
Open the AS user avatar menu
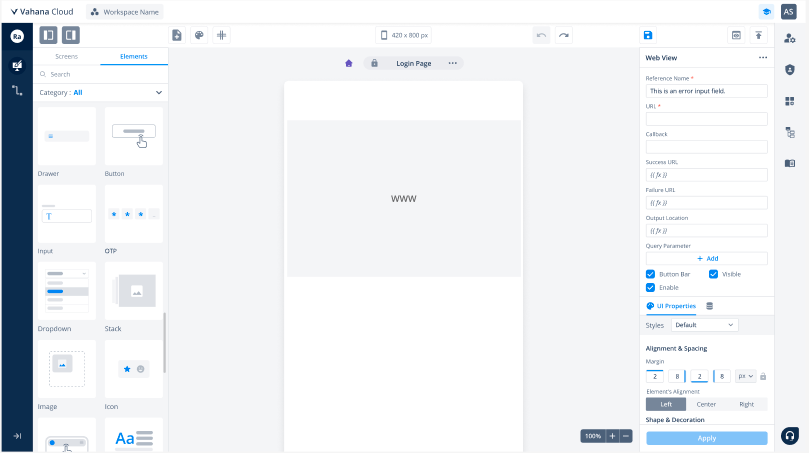coord(788,12)
